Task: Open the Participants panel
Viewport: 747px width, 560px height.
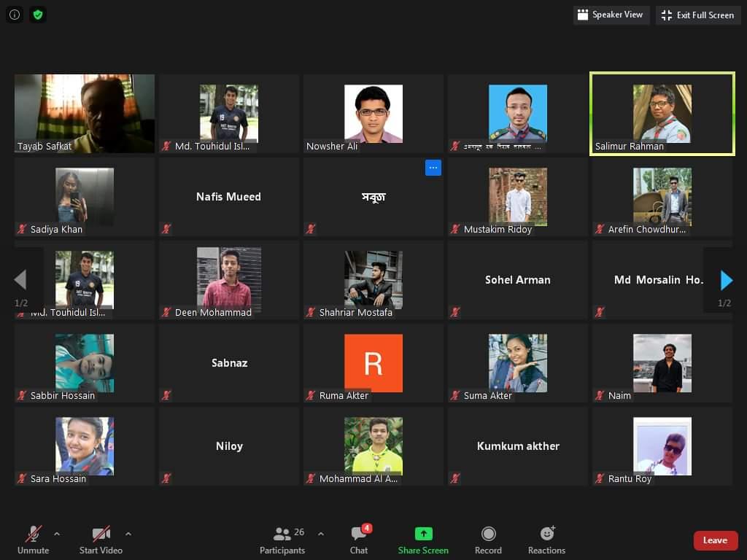Action: tap(282, 540)
